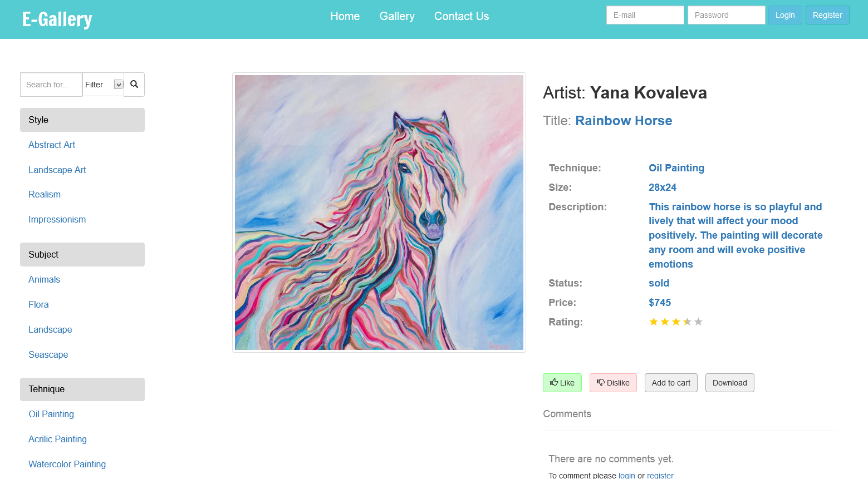Select the Watercolor Painting technique link

[67, 464]
